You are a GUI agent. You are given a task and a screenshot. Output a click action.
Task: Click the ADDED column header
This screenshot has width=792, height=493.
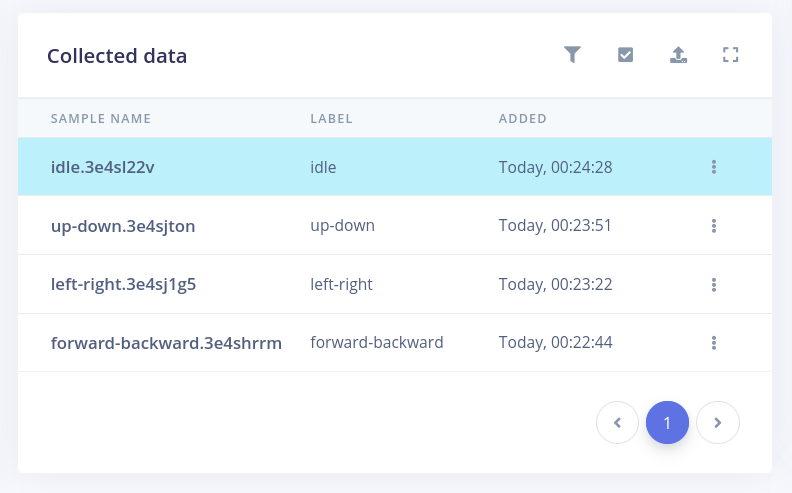pos(522,119)
